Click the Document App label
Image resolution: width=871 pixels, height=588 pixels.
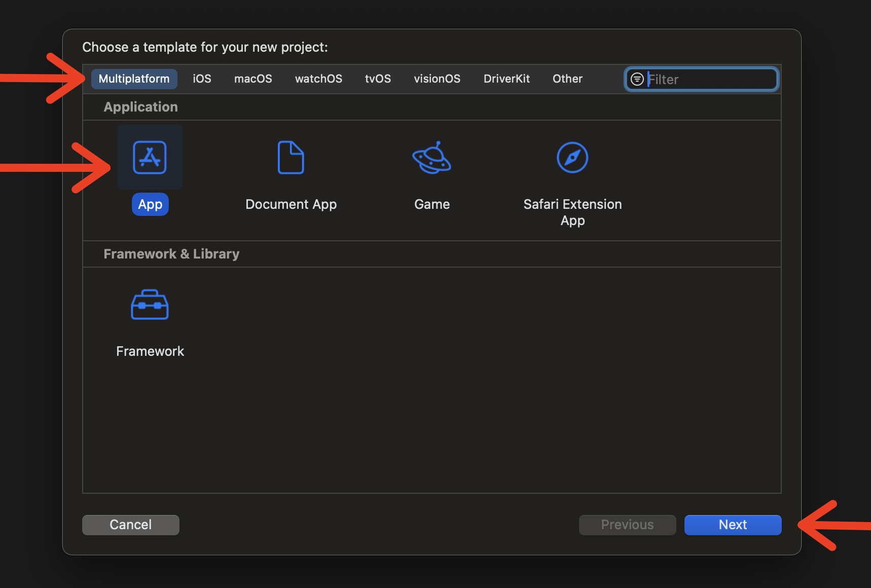pyautogui.click(x=291, y=204)
